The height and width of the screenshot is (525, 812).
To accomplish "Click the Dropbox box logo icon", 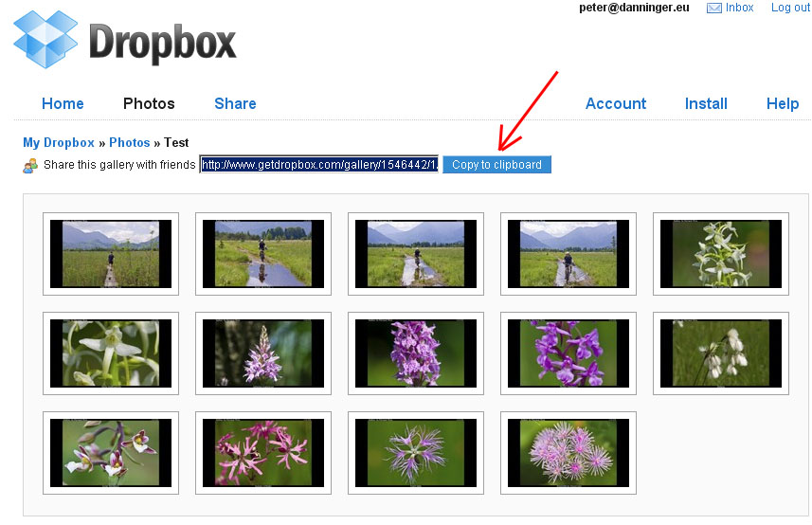I will [x=45, y=40].
